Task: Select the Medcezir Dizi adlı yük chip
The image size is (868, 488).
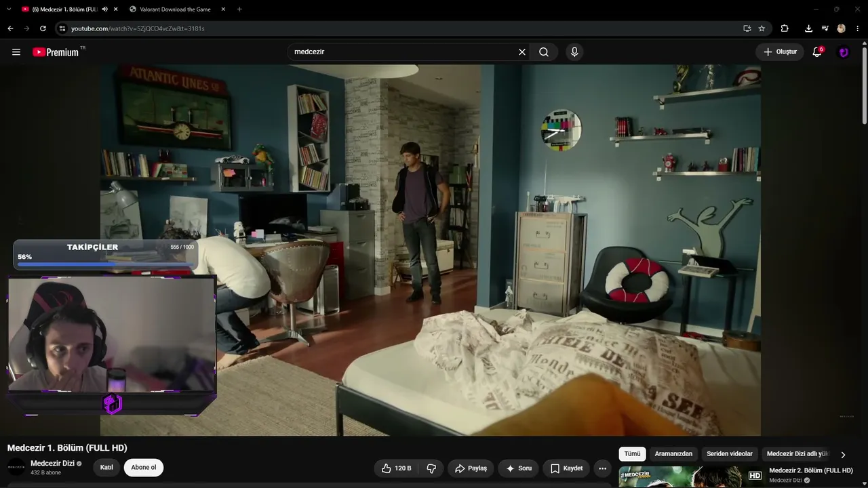Action: point(798,454)
